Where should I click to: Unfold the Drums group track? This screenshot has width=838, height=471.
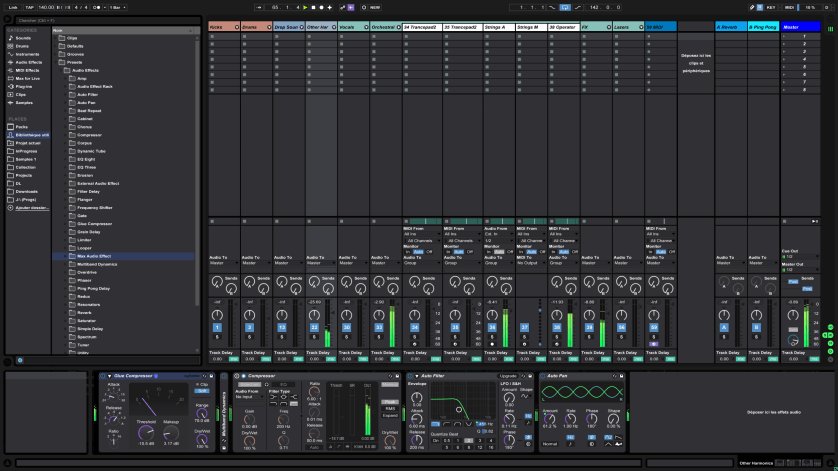coord(269,27)
